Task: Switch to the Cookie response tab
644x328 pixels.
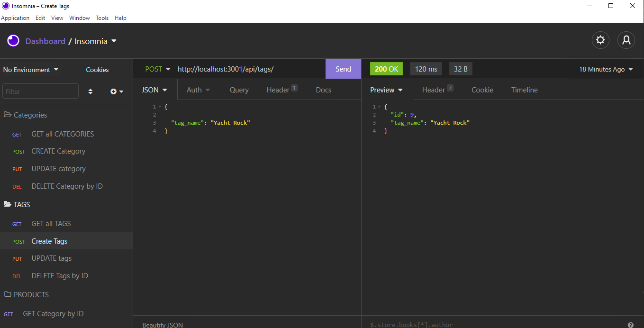Action: pyautogui.click(x=482, y=90)
